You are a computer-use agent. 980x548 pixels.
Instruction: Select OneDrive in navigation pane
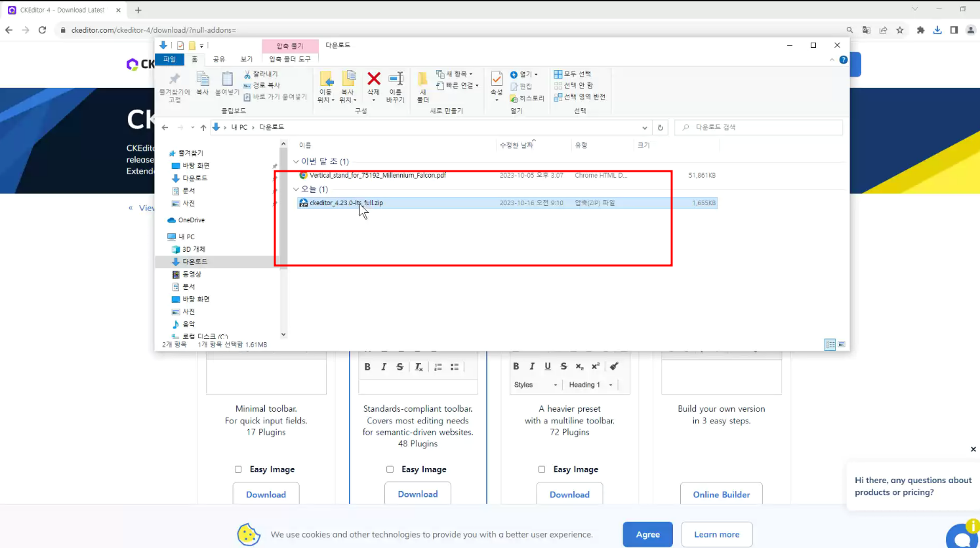point(191,220)
